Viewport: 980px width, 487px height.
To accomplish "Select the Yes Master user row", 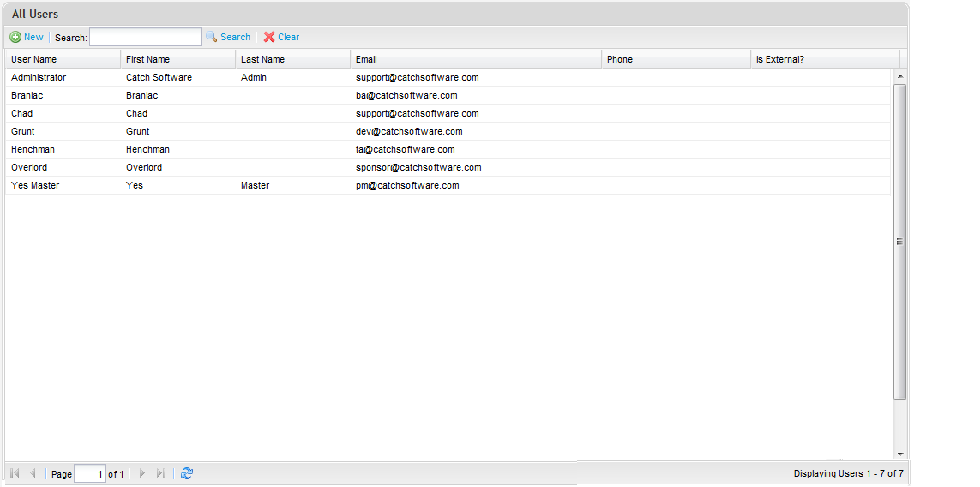I will (35, 185).
